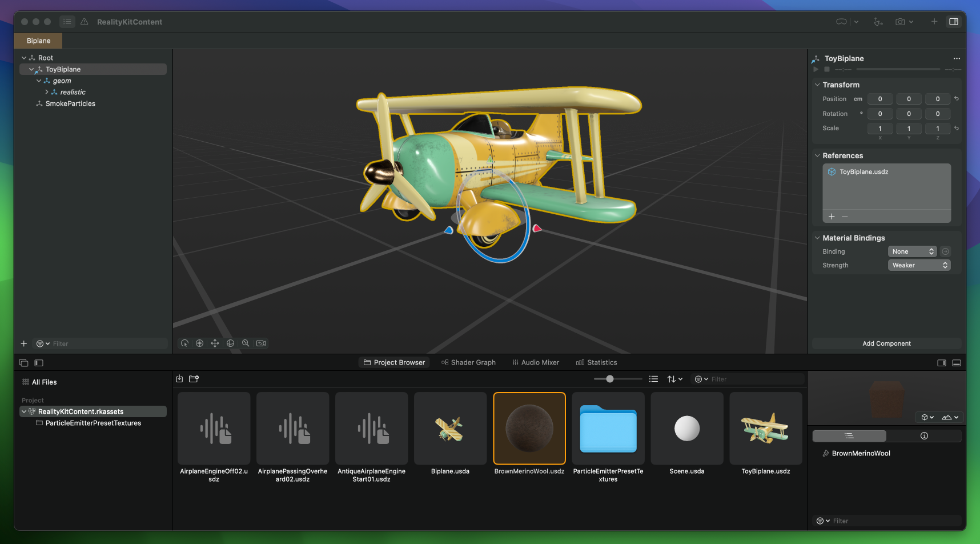
Task: Click the Add Component button
Action: (x=886, y=343)
